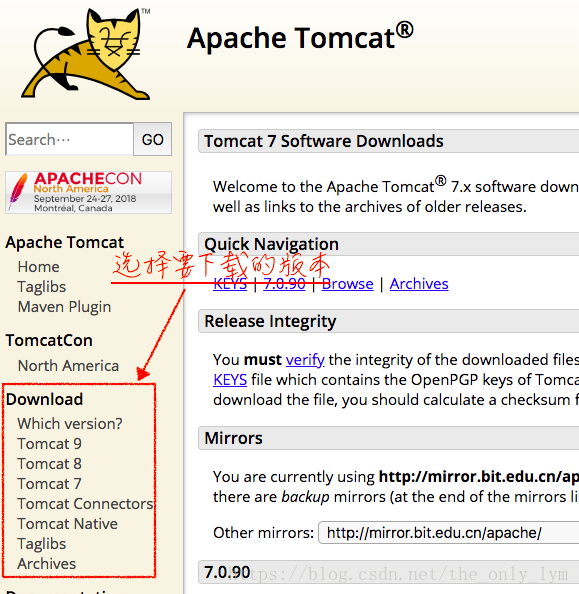
Task: Open Archives in Download sidebar section
Action: click(47, 564)
